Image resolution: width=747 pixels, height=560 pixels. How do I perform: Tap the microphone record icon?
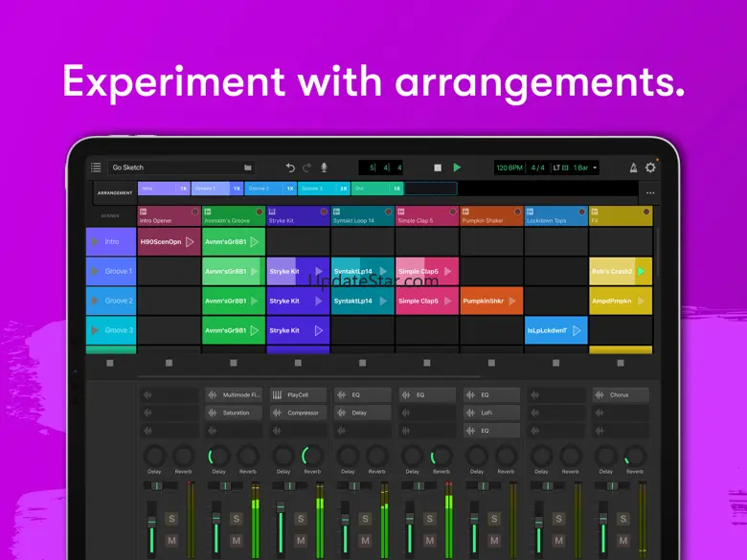[324, 168]
